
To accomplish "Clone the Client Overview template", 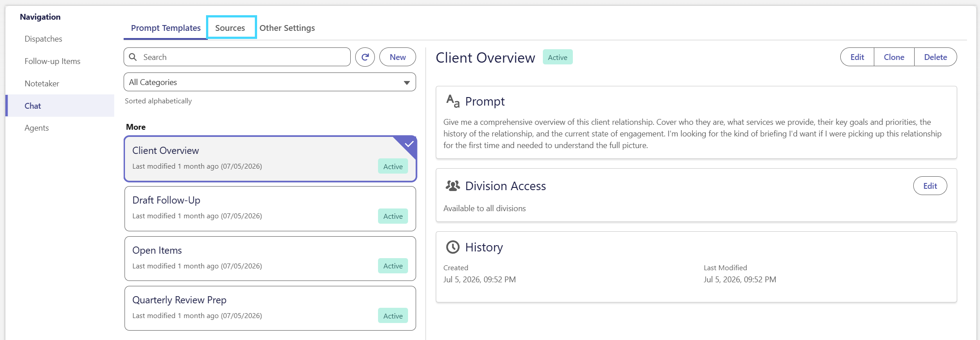I will point(894,57).
